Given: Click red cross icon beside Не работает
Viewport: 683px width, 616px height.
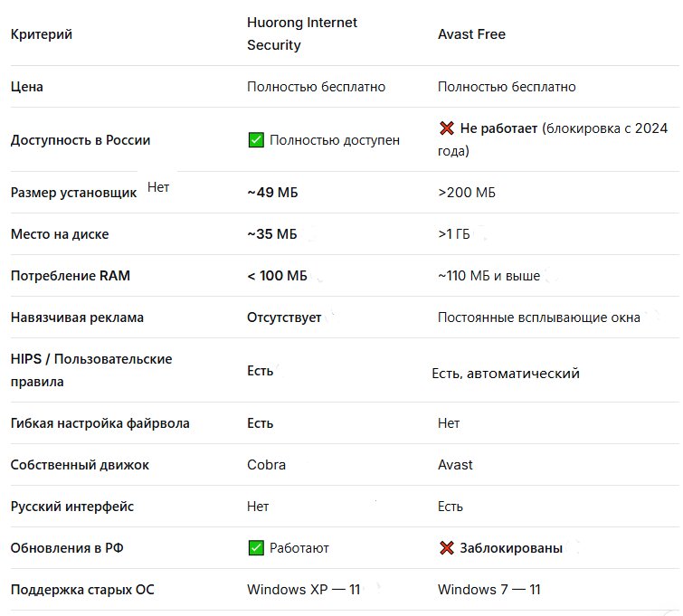Looking at the screenshot, I should 447,128.
